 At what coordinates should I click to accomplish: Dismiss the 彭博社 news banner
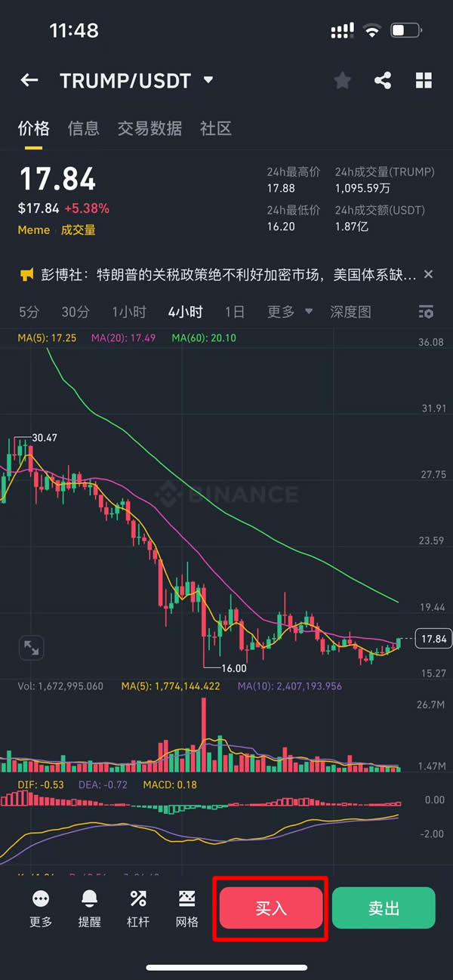tap(428, 275)
